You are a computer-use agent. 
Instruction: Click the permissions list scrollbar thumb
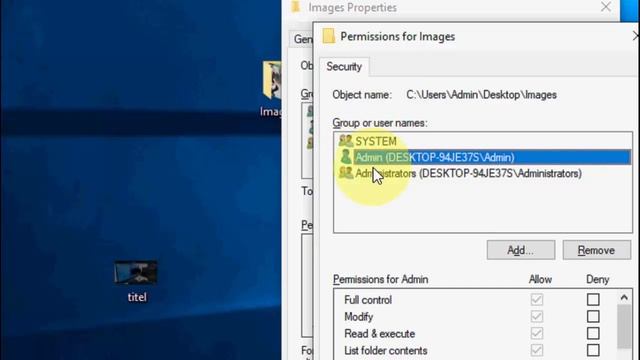pyautogui.click(x=624, y=327)
